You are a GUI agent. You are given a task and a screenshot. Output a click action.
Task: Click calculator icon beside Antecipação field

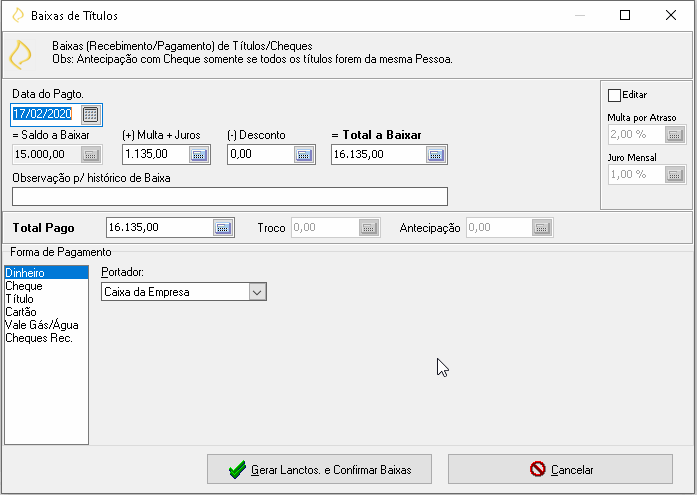click(x=542, y=228)
